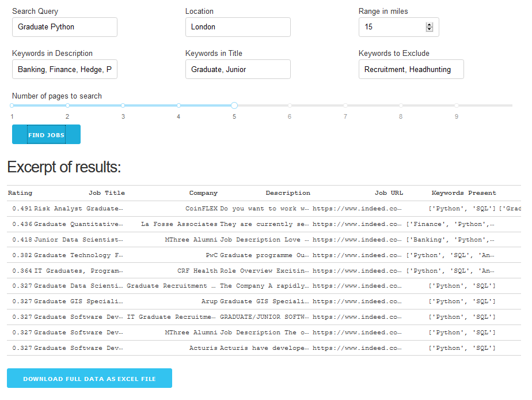Click the pages slider handle at 5
Image resolution: width=532 pixels, height=400 pixels.
pos(234,105)
